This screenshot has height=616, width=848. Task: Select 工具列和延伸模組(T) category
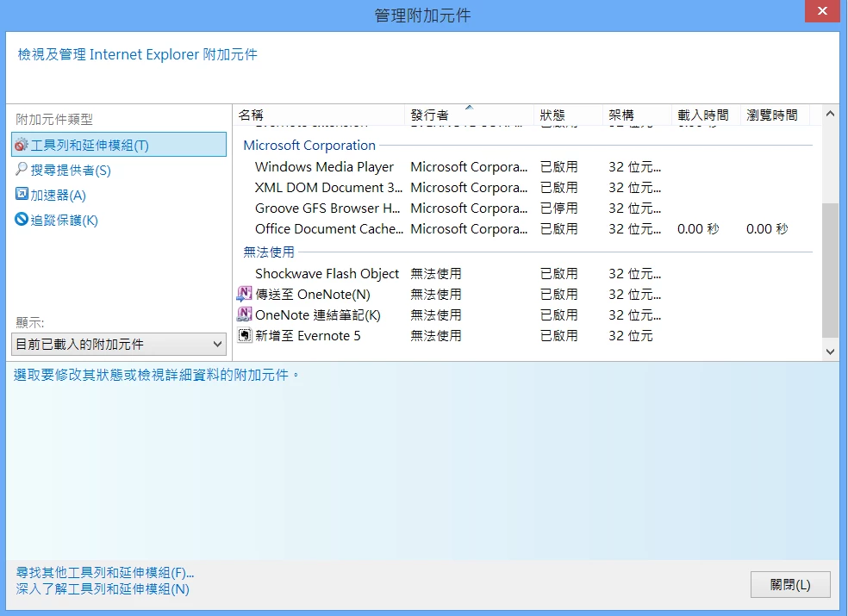[119, 145]
